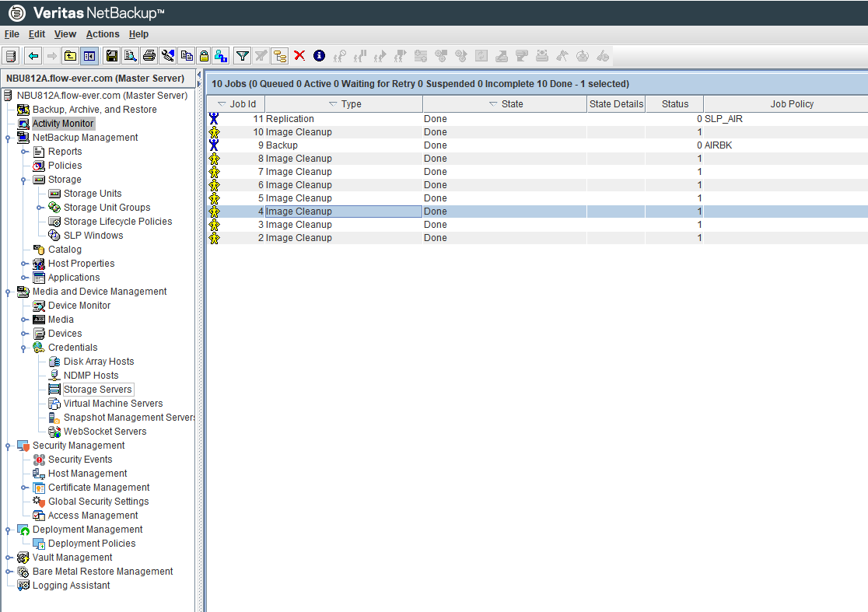Open the View menu
This screenshot has width=868, height=612.
[65, 34]
